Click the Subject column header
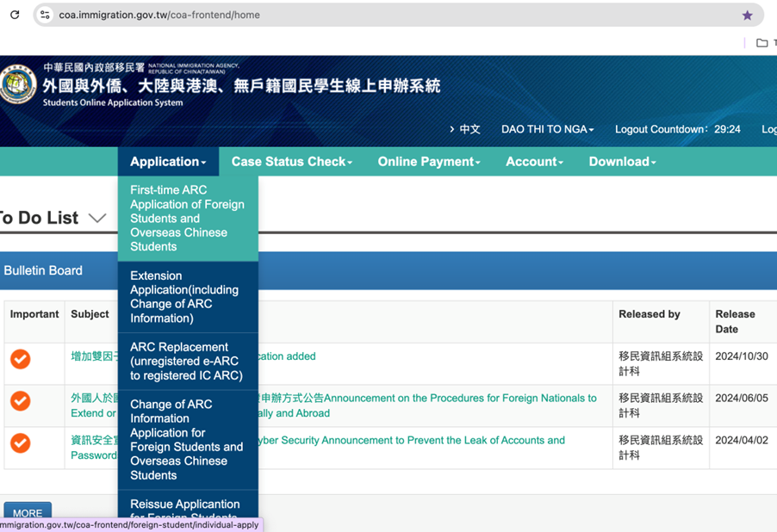The height and width of the screenshot is (532, 777). pos(90,314)
